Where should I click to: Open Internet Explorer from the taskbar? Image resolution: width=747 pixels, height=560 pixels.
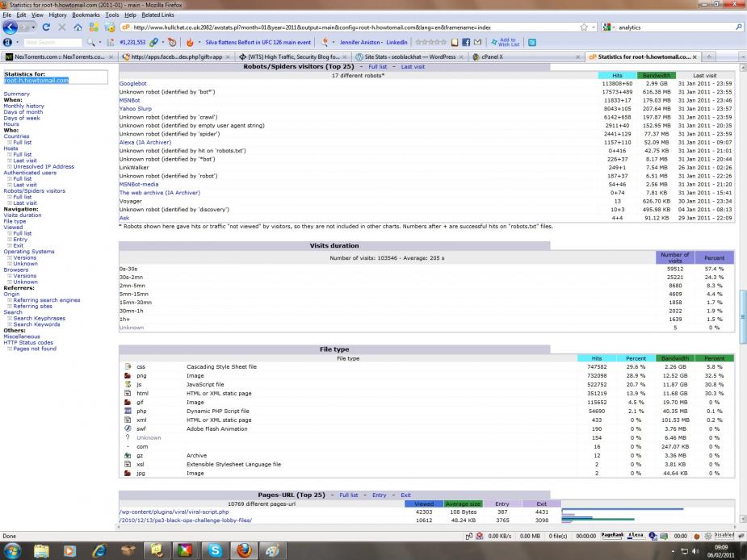point(99,551)
